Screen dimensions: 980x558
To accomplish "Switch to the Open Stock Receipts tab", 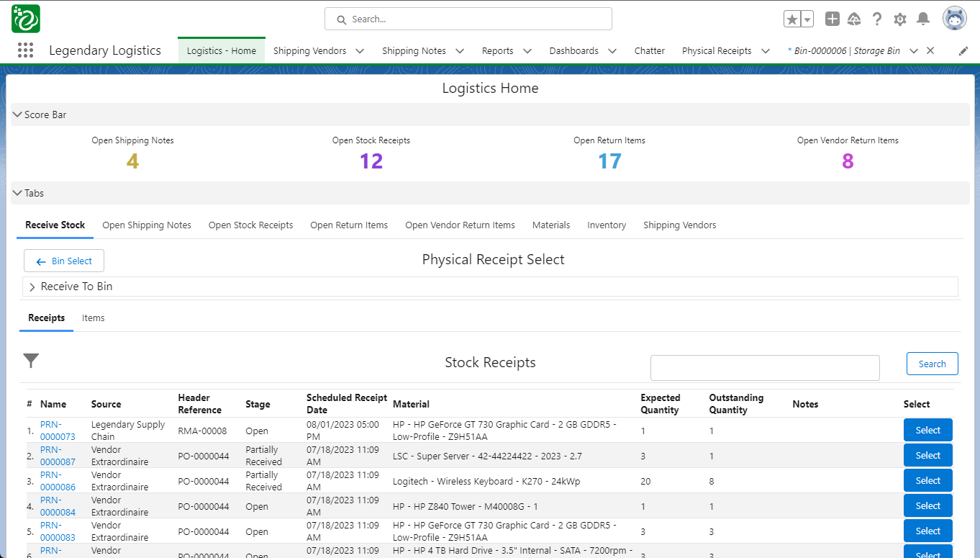I will [251, 225].
